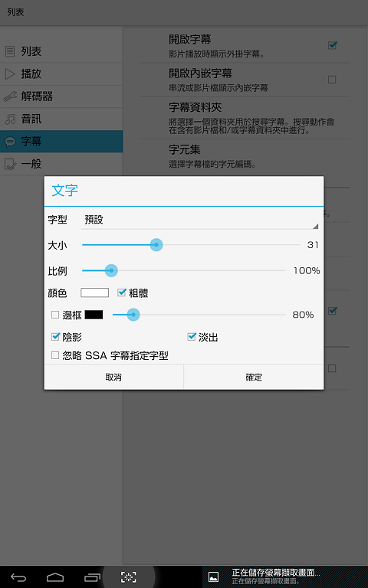Open the 解碼器 sidebar category
The width and height of the screenshot is (368, 588).
pyautogui.click(x=61, y=96)
